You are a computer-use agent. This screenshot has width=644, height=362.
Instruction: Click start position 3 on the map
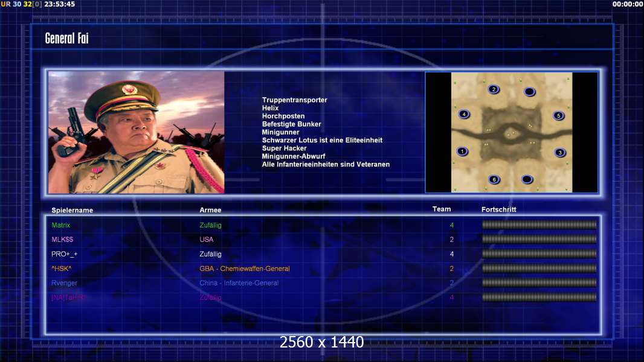click(560, 153)
